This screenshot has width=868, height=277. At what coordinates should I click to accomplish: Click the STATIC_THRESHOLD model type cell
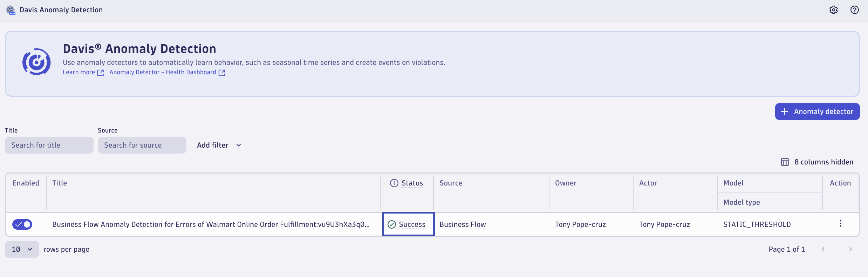click(757, 224)
